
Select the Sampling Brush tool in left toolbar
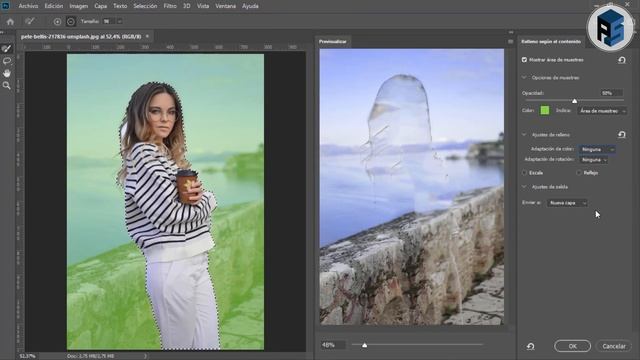[7, 49]
